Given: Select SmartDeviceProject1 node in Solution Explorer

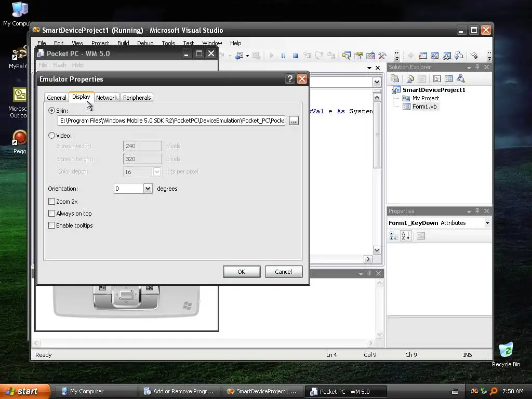Looking at the screenshot, I should pyautogui.click(x=434, y=89).
